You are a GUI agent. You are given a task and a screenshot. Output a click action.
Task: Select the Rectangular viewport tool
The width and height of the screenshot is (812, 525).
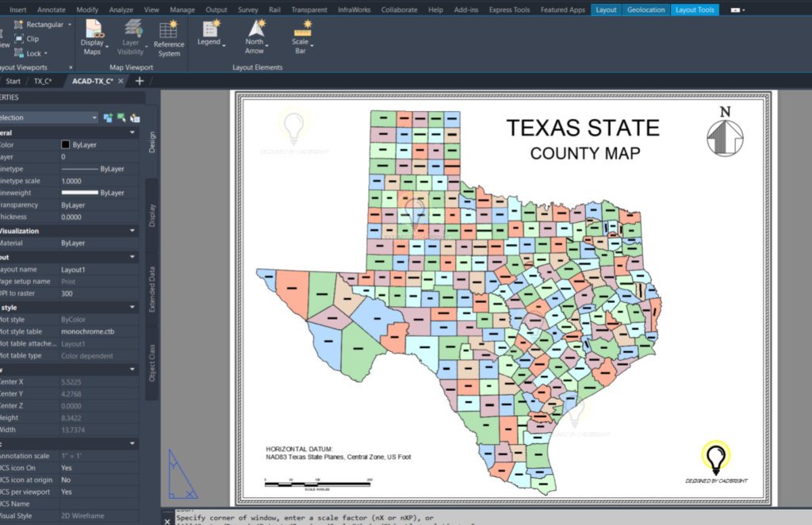[x=41, y=24]
